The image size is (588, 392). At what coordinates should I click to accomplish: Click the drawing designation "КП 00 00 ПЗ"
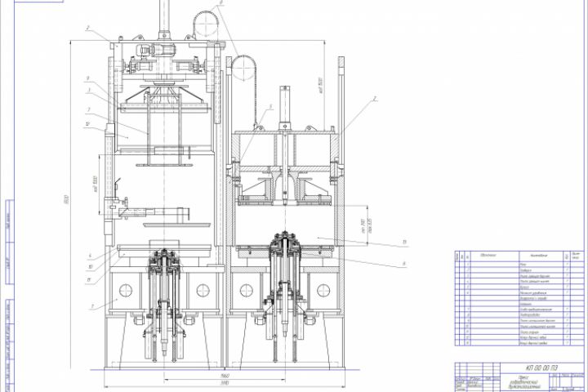click(x=541, y=367)
